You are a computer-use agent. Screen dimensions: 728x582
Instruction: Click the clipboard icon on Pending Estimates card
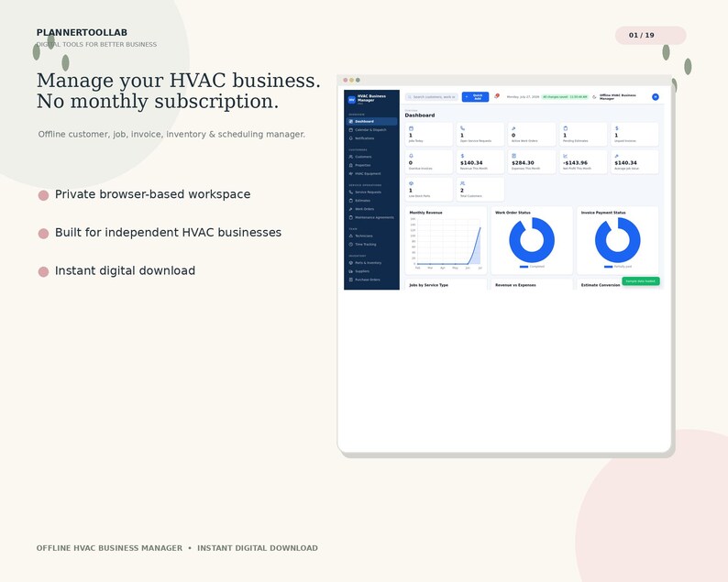[565, 128]
